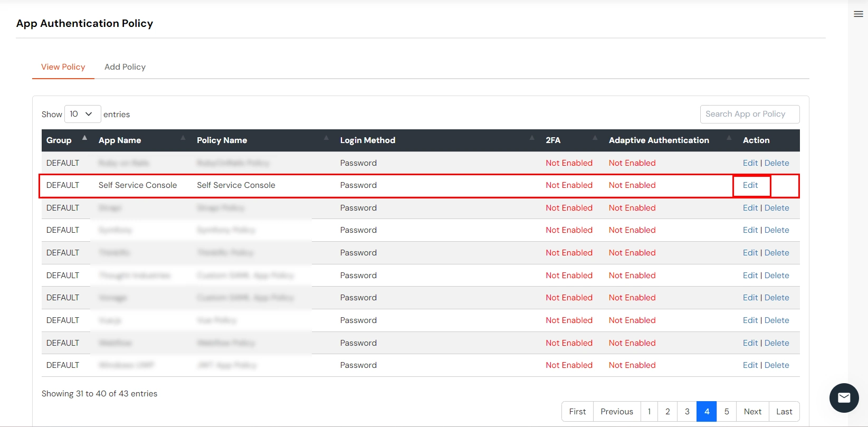Open pagination page 3
This screenshot has height=427, width=868.
(687, 412)
